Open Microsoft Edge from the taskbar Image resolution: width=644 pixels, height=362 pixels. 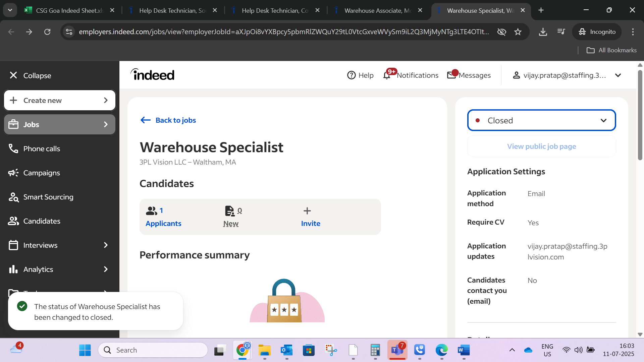(442, 350)
